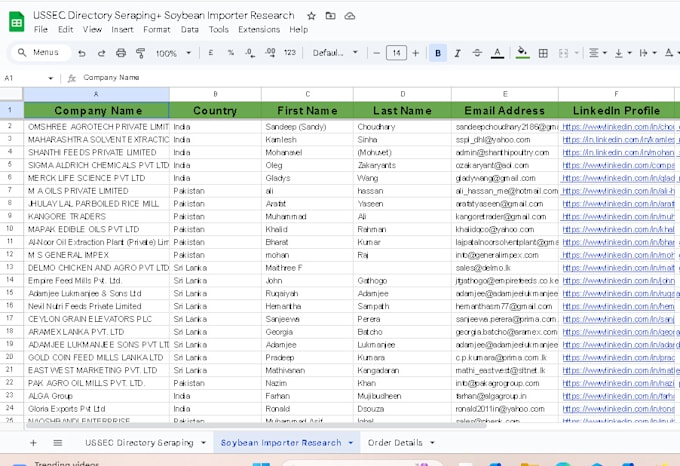Open text wrapping dropdown
Viewport: 680px width, 466px height.
648,53
